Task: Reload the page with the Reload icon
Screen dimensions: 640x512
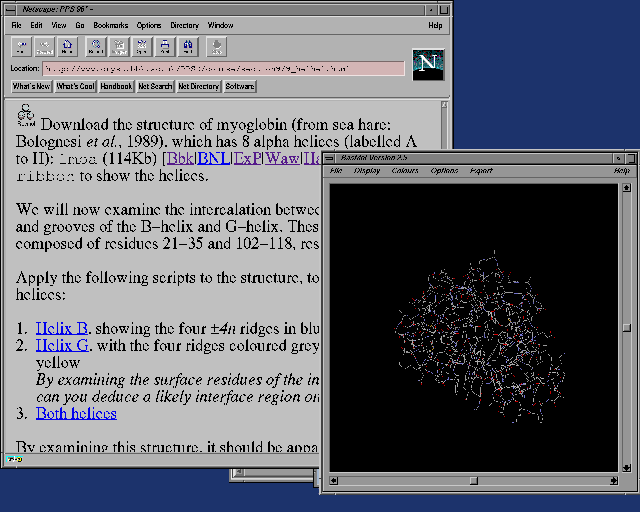Action: (95, 46)
